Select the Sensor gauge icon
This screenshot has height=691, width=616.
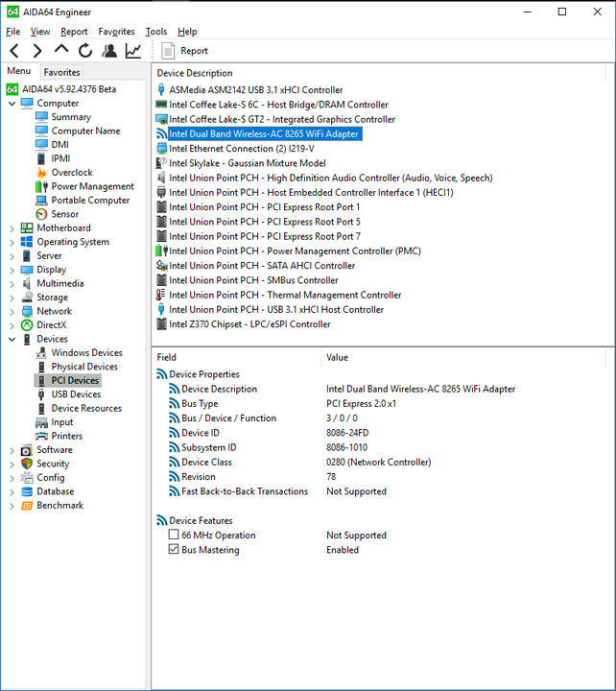coord(41,214)
